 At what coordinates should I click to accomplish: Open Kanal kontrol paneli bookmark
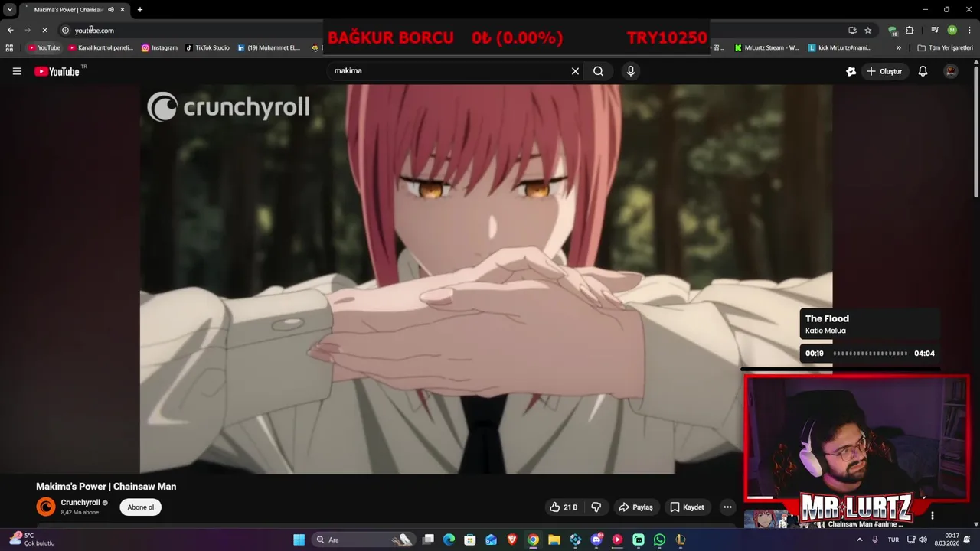click(100, 47)
